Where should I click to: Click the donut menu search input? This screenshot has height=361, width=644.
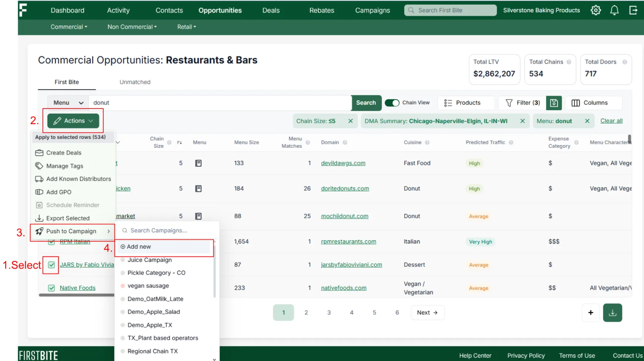[x=220, y=103]
